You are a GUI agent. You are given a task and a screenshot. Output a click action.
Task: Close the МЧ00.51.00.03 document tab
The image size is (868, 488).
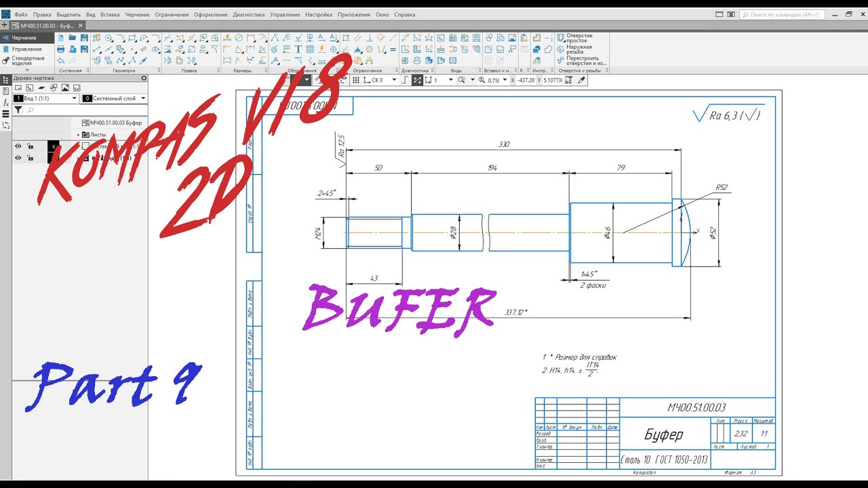pyautogui.click(x=81, y=26)
